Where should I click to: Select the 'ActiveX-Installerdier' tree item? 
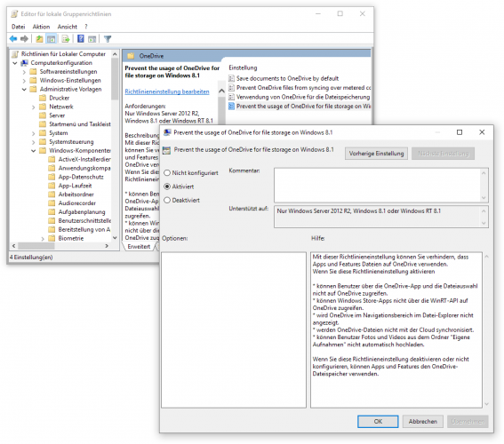point(84,159)
